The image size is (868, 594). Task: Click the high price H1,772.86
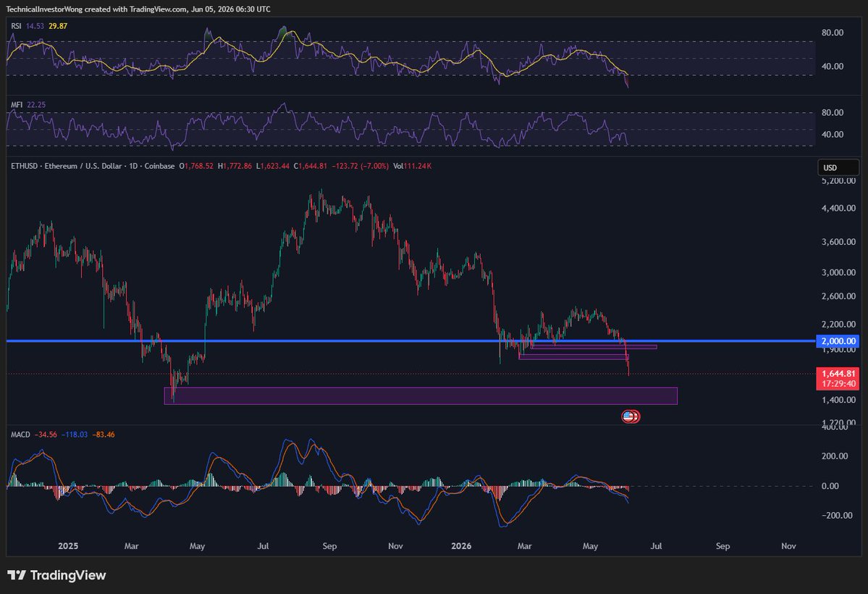235,166
